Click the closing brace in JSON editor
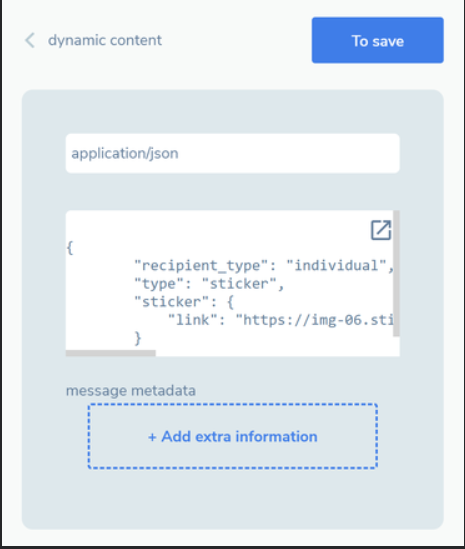465x549 pixels. click(x=138, y=338)
